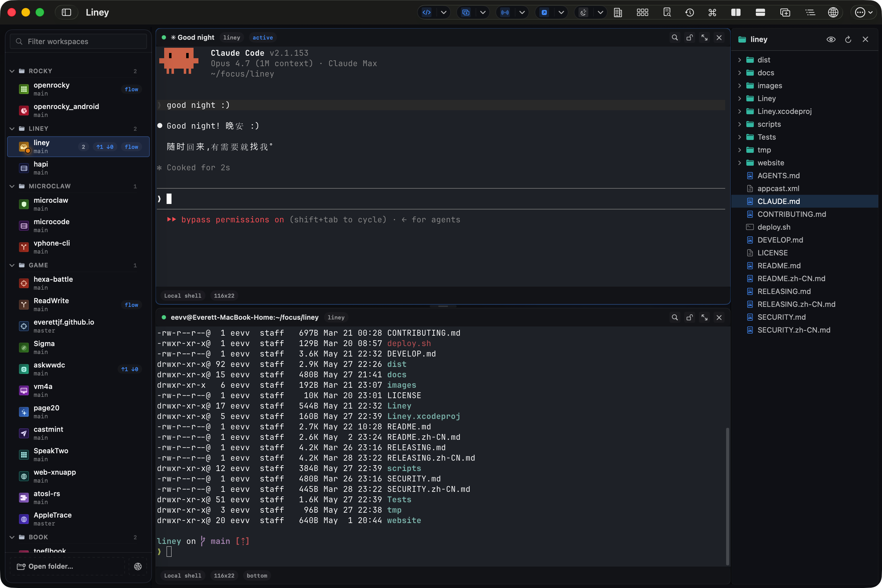Select the microclaw workspace
The width and height of the screenshot is (882, 588).
pyautogui.click(x=78, y=204)
